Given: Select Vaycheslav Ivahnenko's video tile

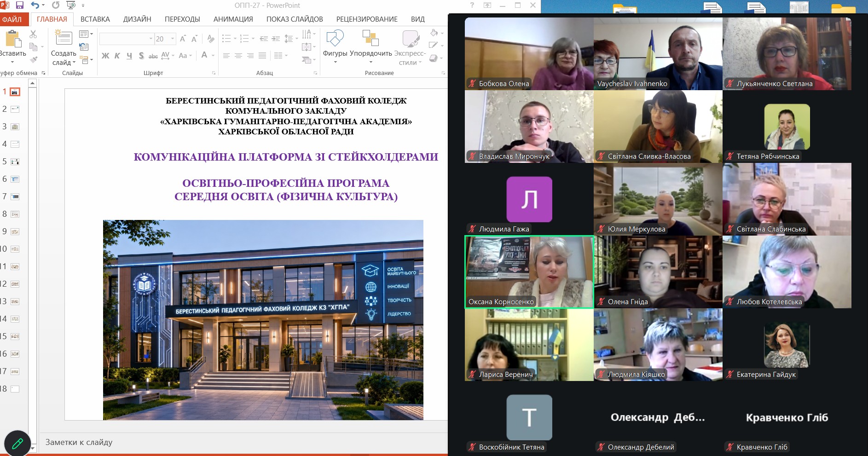Looking at the screenshot, I should coord(658,54).
